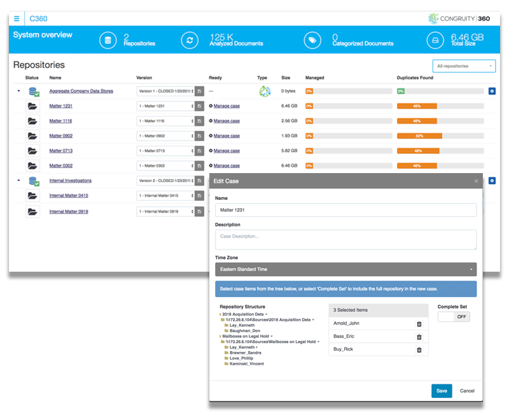Close the Edit Case dialog
The width and height of the screenshot is (509, 420).
coord(475,181)
